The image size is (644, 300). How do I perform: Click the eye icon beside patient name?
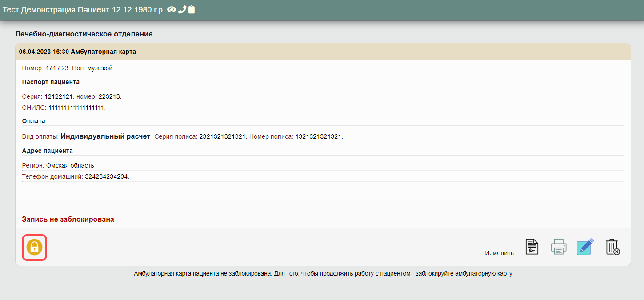click(x=172, y=9)
